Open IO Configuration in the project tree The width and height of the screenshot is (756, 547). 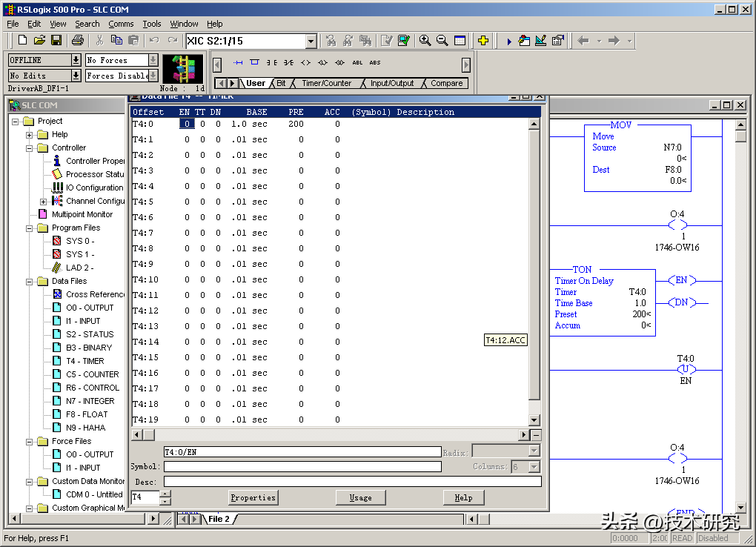94,188
